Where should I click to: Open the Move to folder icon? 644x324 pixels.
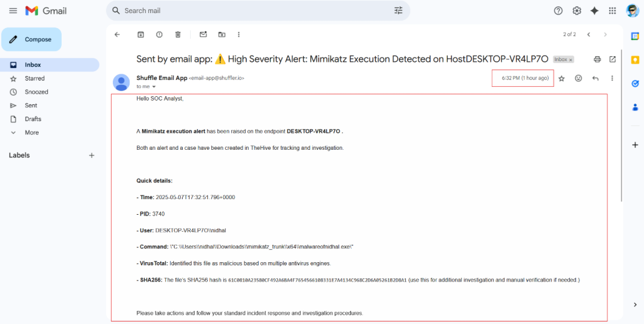[221, 34]
